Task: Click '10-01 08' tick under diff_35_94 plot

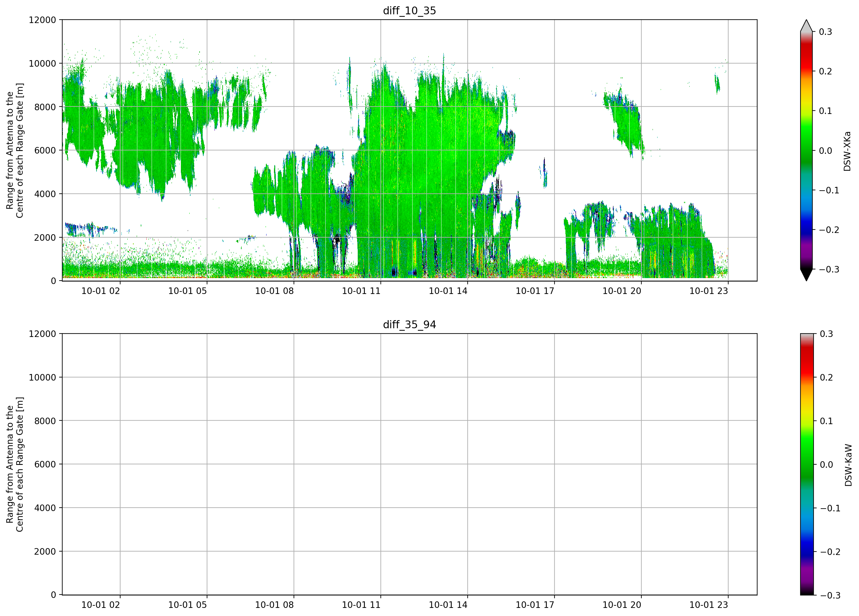Action: point(275,605)
